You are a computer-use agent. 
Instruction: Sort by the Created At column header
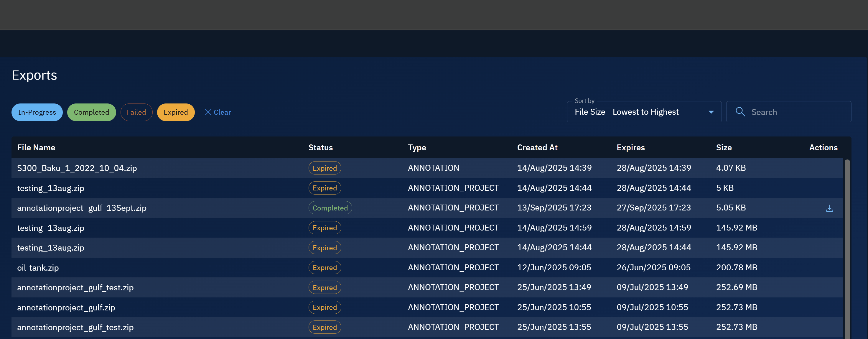click(x=537, y=147)
